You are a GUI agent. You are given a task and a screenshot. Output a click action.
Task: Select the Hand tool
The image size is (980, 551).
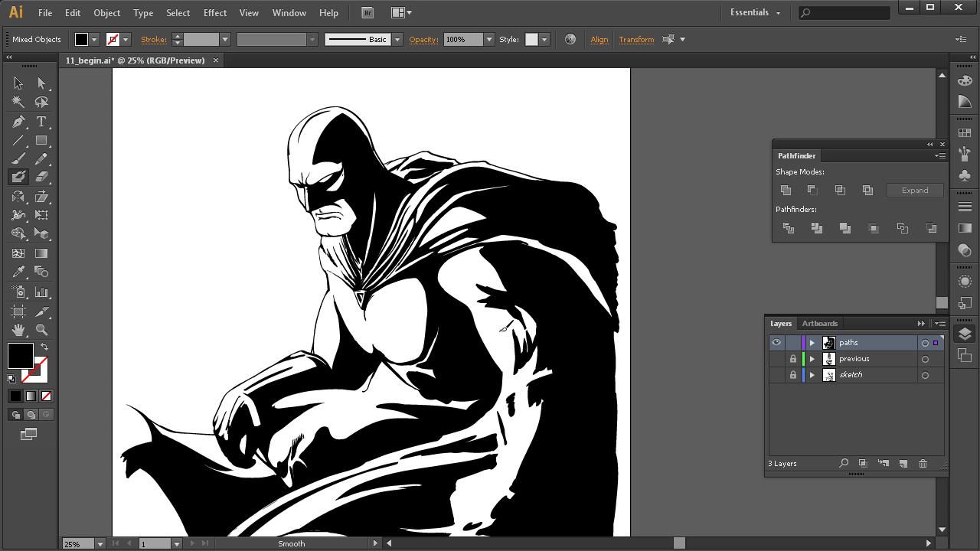click(x=18, y=330)
